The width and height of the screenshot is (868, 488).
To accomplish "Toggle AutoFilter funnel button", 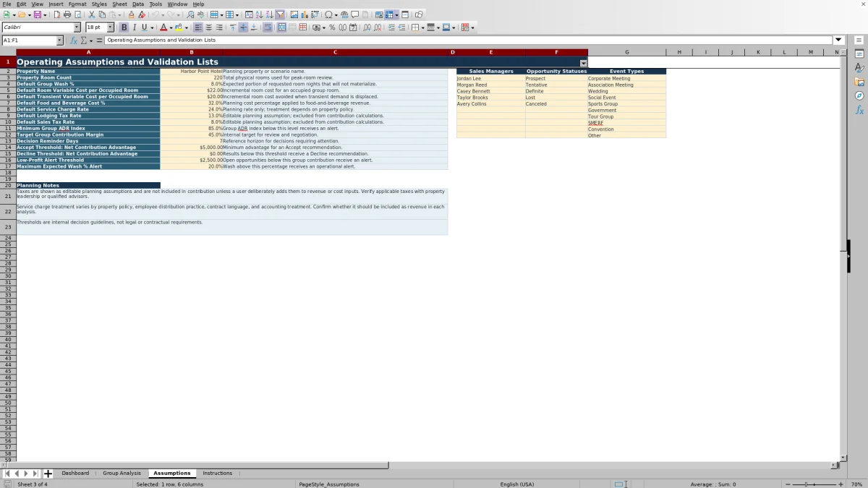I will [279, 14].
